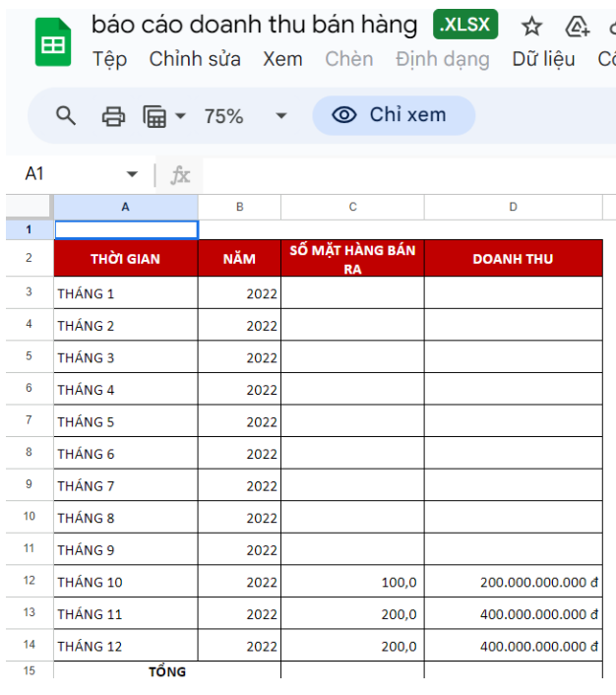
Task: Select the 2022 cell in THÁNG 6 row
Action: pos(239,453)
